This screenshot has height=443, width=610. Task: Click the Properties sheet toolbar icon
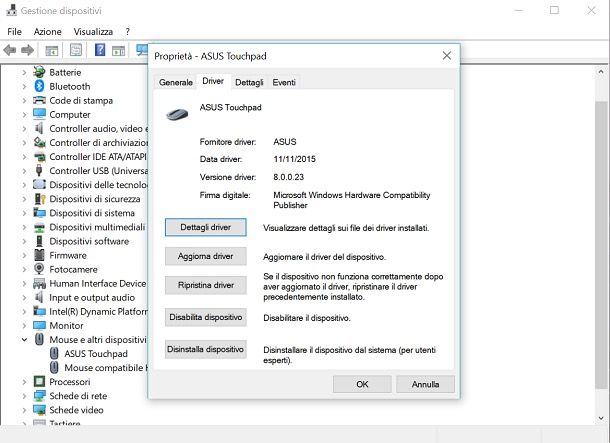coord(76,50)
